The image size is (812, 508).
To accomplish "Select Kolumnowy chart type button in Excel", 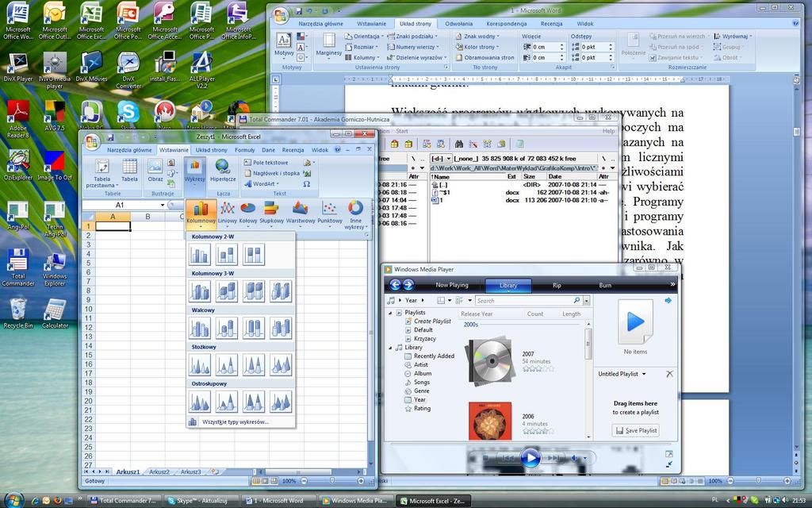I will (201, 213).
